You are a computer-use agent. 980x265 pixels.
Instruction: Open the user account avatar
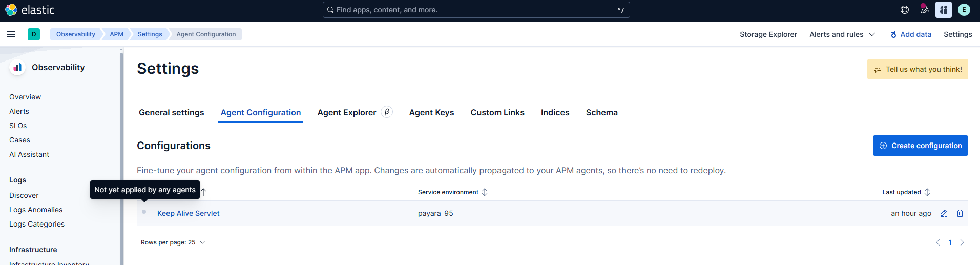[x=964, y=10]
